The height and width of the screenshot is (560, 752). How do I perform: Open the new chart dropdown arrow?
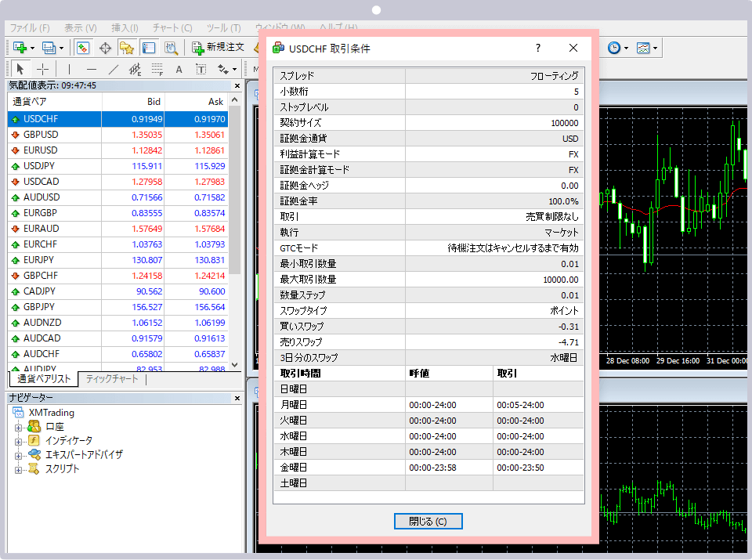click(32, 48)
